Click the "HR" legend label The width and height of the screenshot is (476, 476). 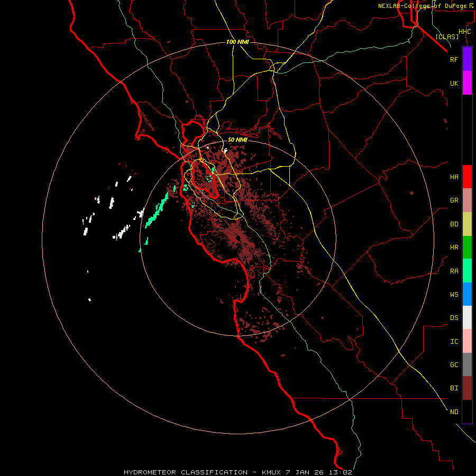(454, 248)
